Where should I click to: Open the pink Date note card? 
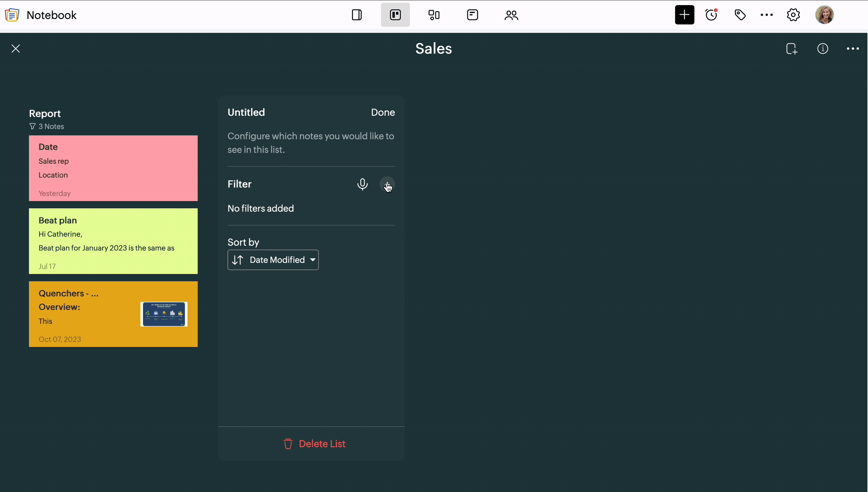point(113,168)
